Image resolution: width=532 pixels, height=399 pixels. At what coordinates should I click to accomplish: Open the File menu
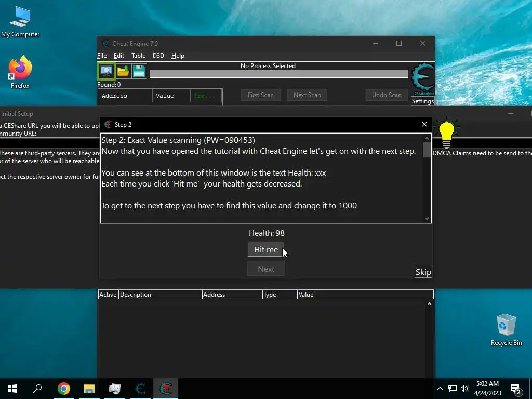102,56
